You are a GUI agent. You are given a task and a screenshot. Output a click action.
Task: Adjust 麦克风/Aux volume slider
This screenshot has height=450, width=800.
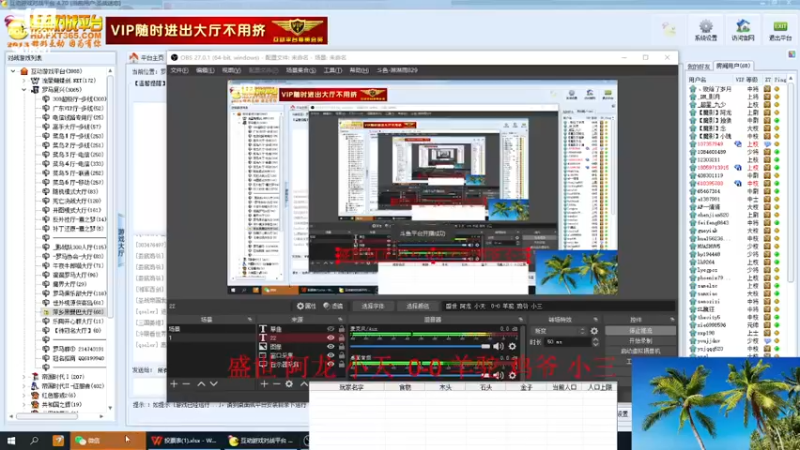[x=420, y=346]
